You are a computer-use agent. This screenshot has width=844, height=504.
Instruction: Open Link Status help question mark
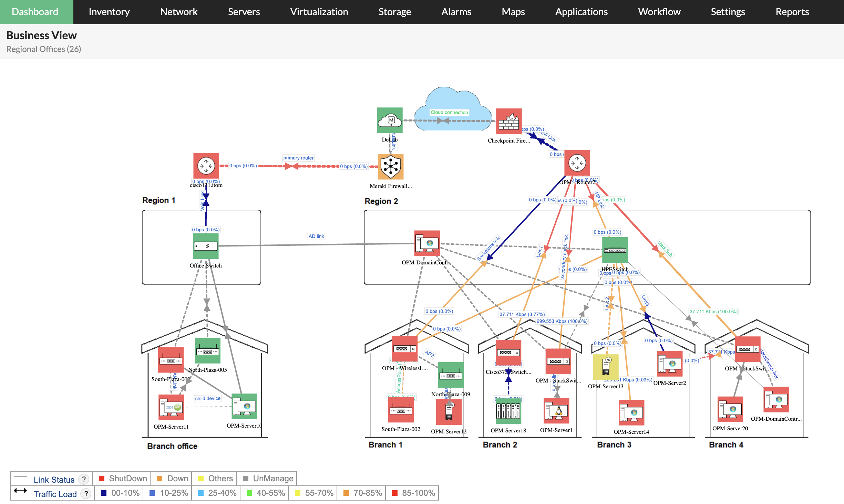point(84,479)
